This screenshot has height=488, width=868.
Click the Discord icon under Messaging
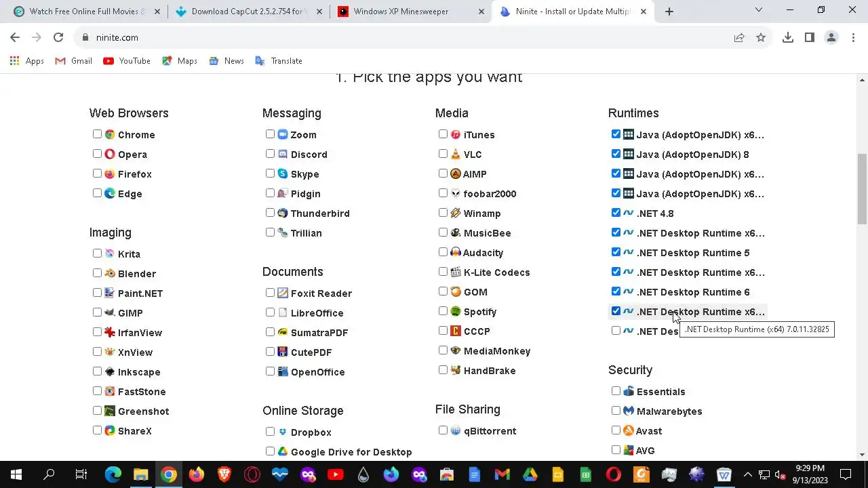point(283,154)
